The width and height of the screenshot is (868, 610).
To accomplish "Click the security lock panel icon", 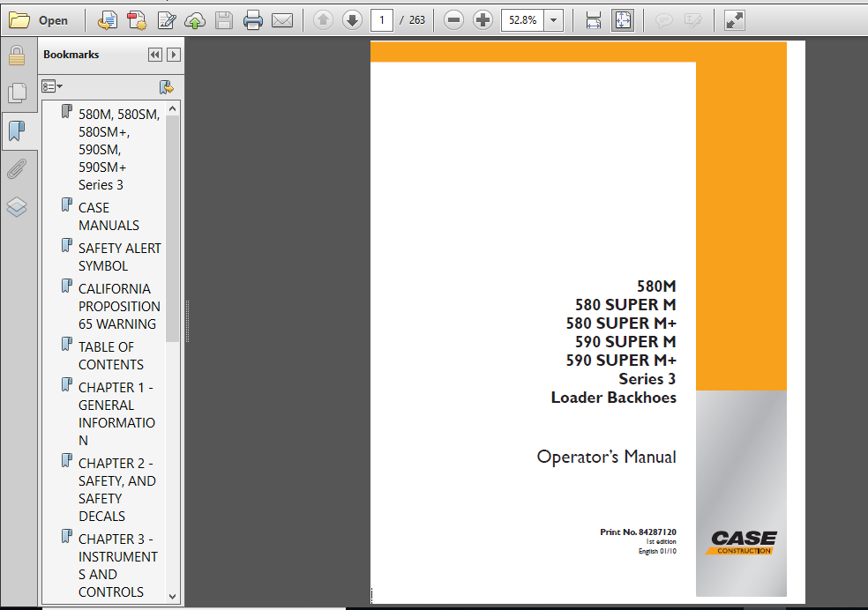I will click(x=17, y=56).
